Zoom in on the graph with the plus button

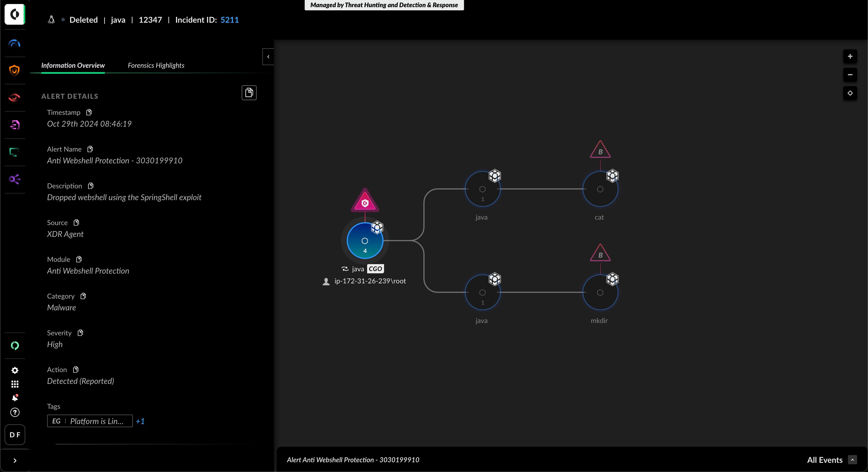click(850, 56)
